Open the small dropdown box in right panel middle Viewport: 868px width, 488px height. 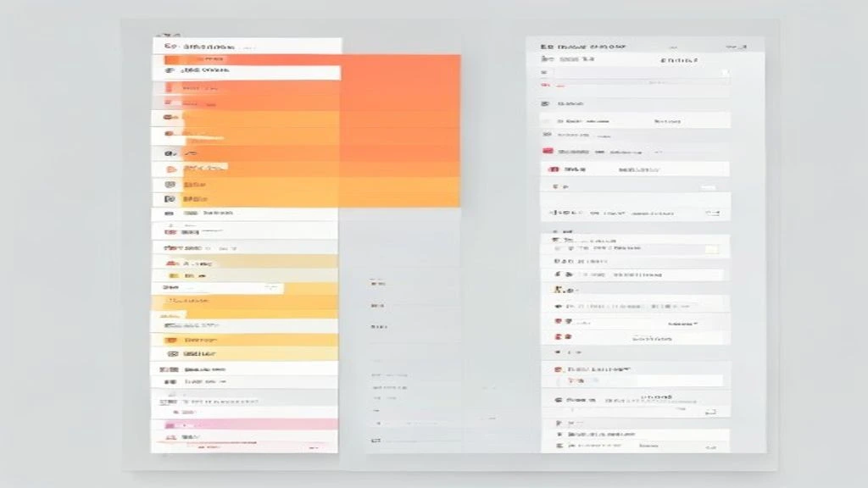pyautogui.click(x=712, y=213)
